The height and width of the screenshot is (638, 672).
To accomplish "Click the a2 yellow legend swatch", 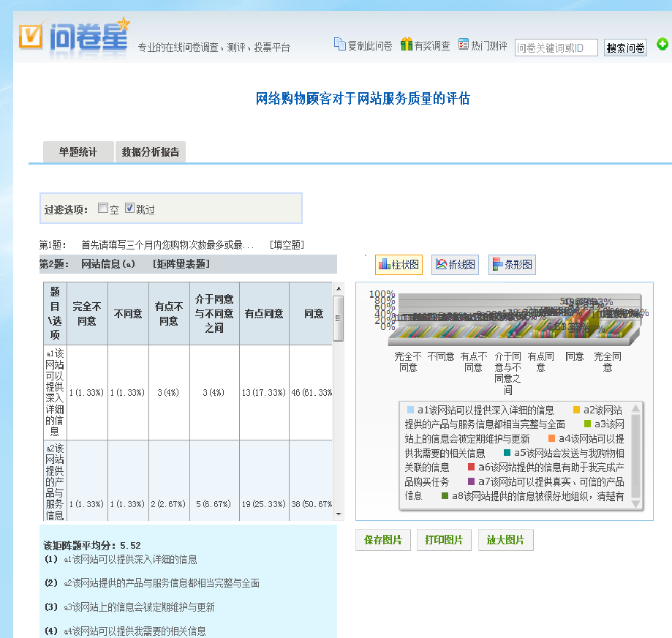I will pos(576,410).
